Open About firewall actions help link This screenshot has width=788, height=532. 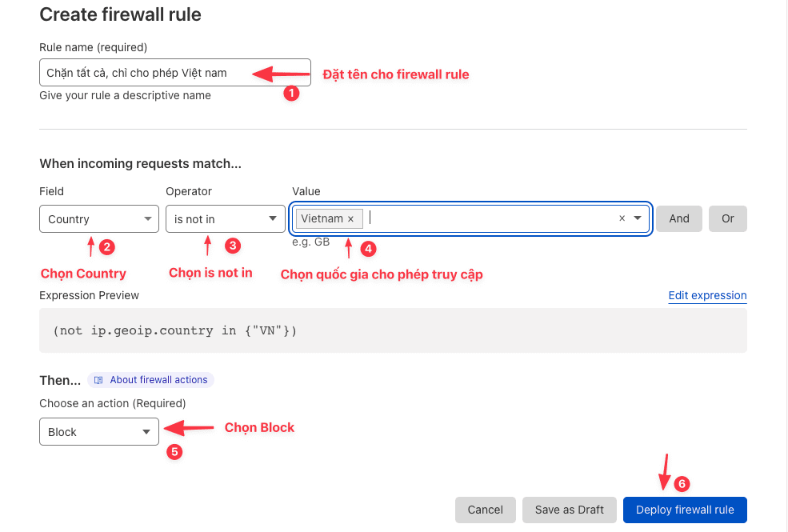click(159, 380)
